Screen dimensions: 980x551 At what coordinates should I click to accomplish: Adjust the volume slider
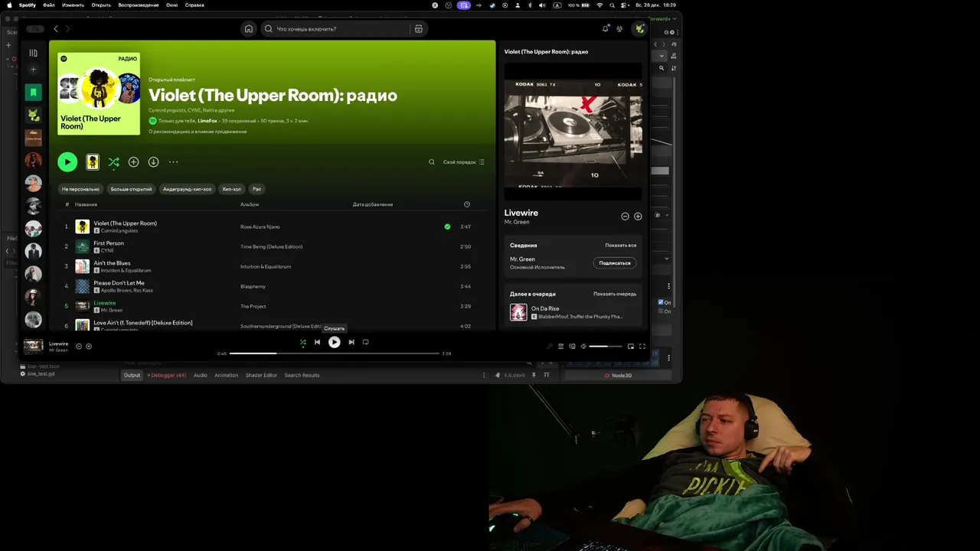point(606,347)
